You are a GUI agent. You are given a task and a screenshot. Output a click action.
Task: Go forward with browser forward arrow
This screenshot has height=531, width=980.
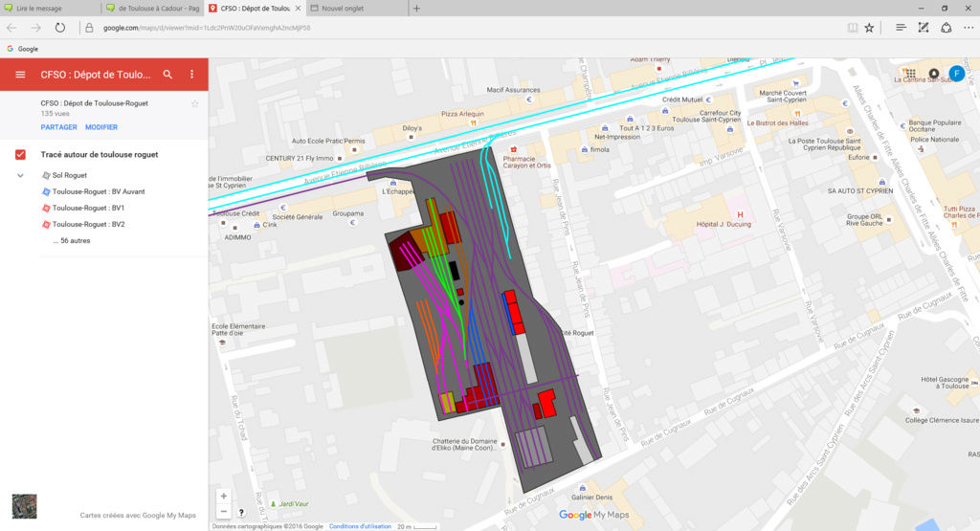[35, 28]
